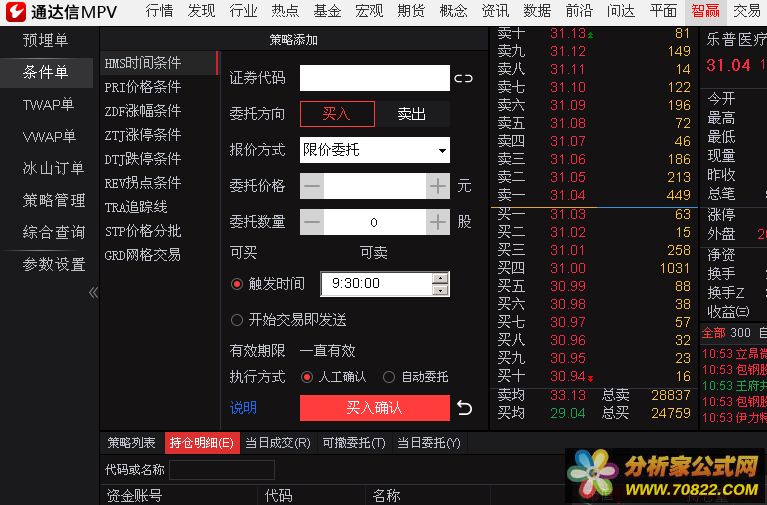This screenshot has width=767, height=505.
Task: Switch to the 当日成交(R) tab
Action: pos(278,443)
